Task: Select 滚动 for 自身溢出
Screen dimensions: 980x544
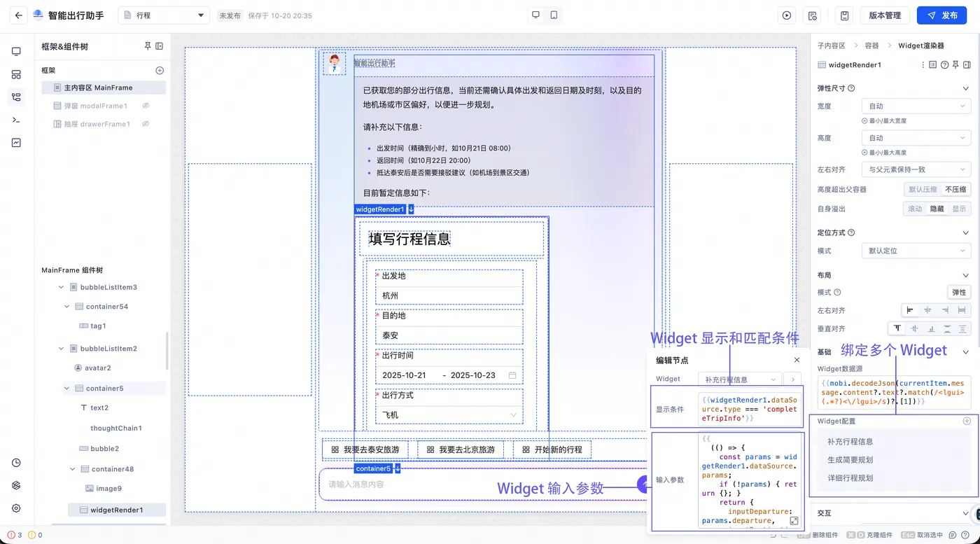Action: tap(915, 209)
